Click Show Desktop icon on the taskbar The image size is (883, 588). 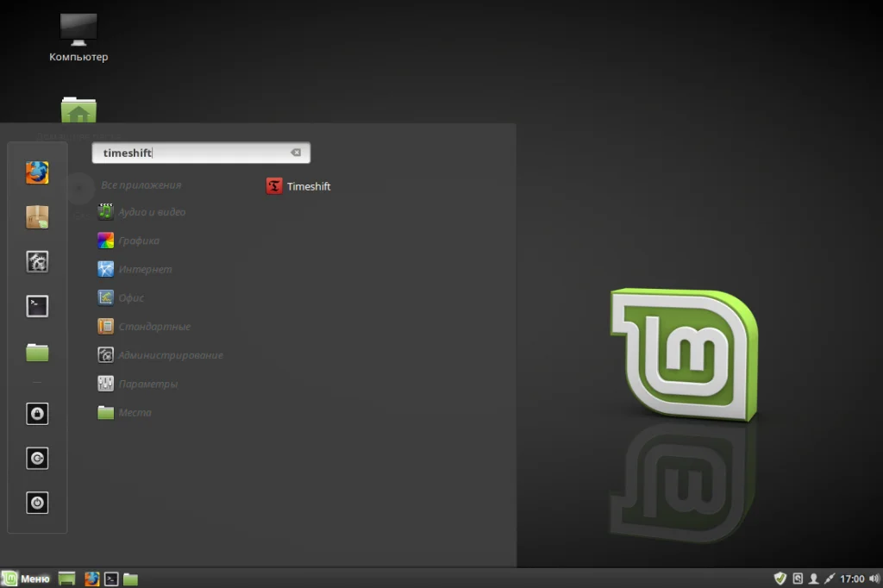click(x=67, y=579)
